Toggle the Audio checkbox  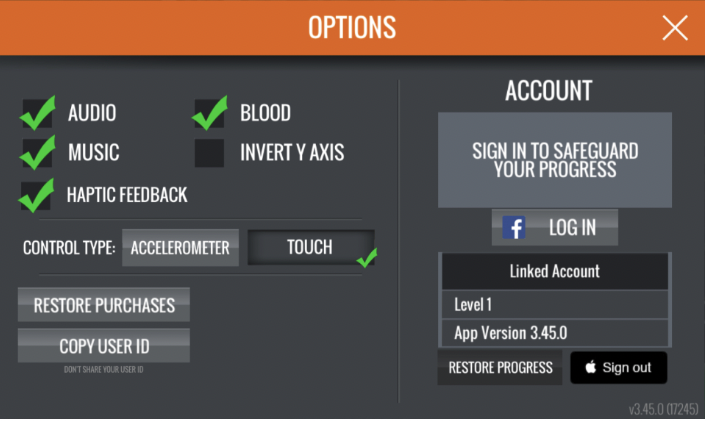tap(37, 113)
